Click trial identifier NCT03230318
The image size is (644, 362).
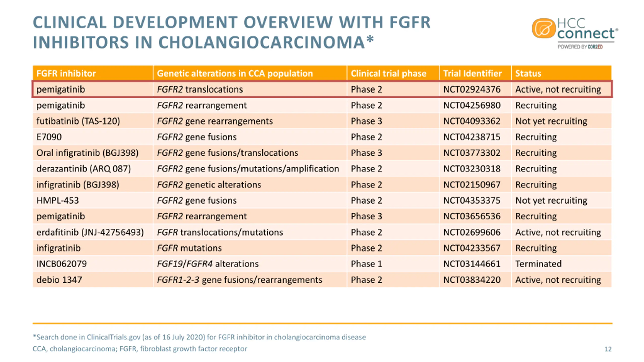tap(472, 168)
